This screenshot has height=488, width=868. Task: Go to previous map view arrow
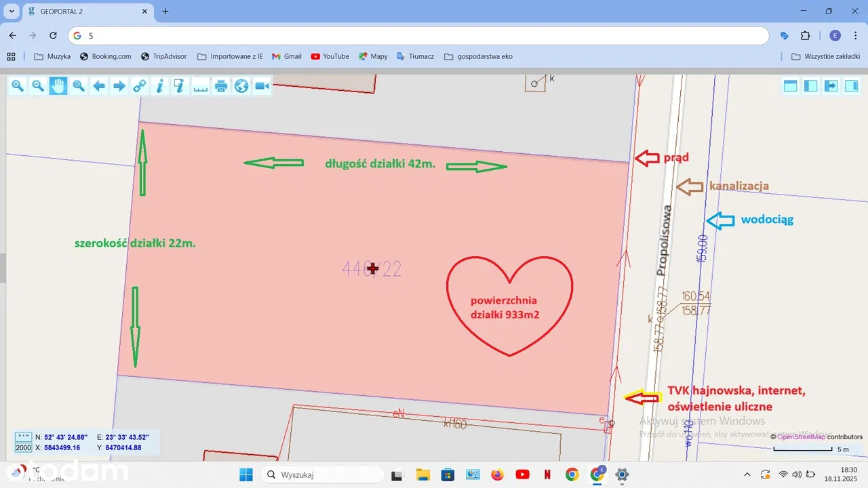click(99, 85)
